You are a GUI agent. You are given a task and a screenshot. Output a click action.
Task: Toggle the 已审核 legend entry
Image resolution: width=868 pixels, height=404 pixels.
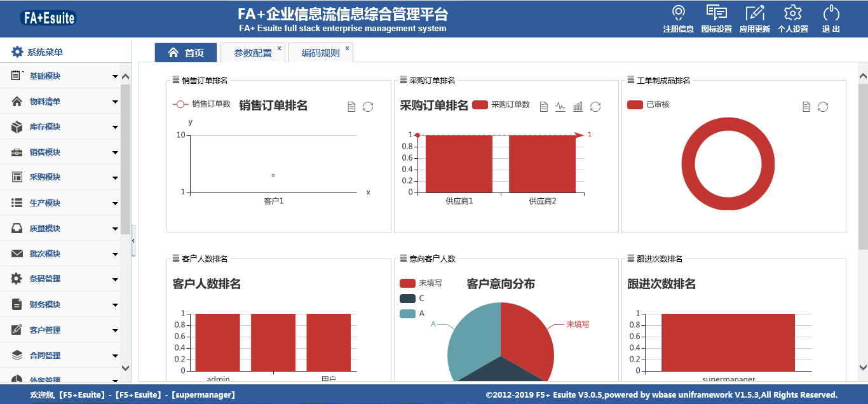(x=648, y=105)
